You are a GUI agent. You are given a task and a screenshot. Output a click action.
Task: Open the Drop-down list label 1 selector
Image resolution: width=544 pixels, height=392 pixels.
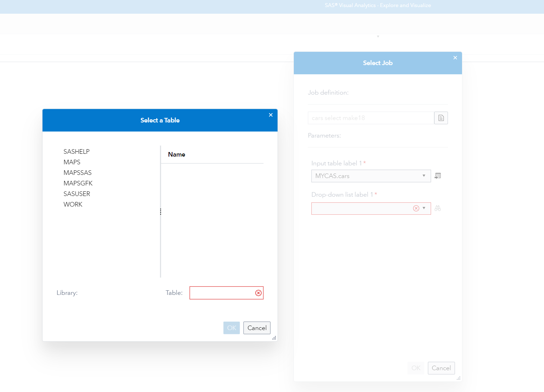pyautogui.click(x=424, y=208)
